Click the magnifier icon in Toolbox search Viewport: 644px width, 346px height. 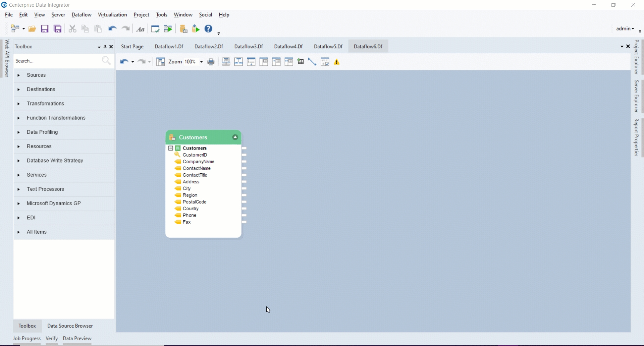click(106, 61)
